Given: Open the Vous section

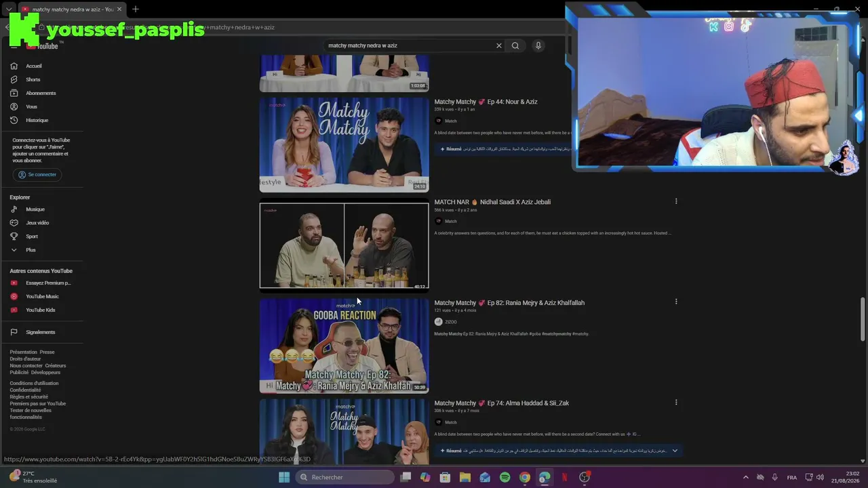Looking at the screenshot, I should 31,106.
